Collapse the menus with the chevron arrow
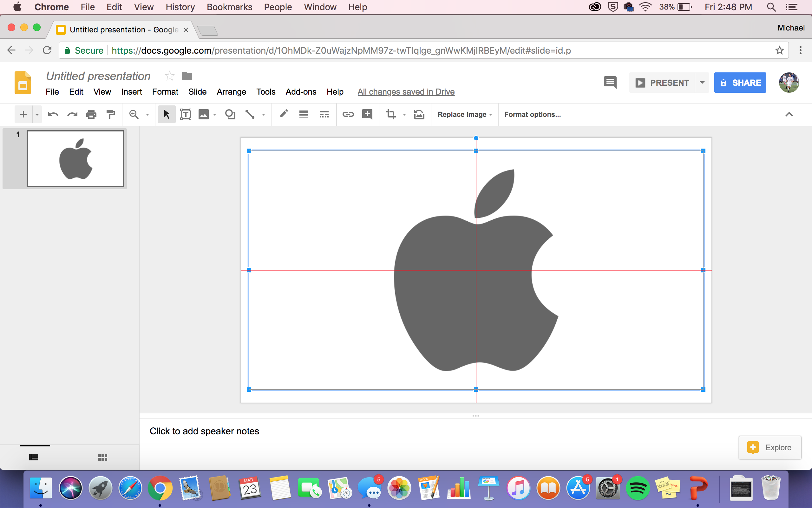 pyautogui.click(x=789, y=115)
